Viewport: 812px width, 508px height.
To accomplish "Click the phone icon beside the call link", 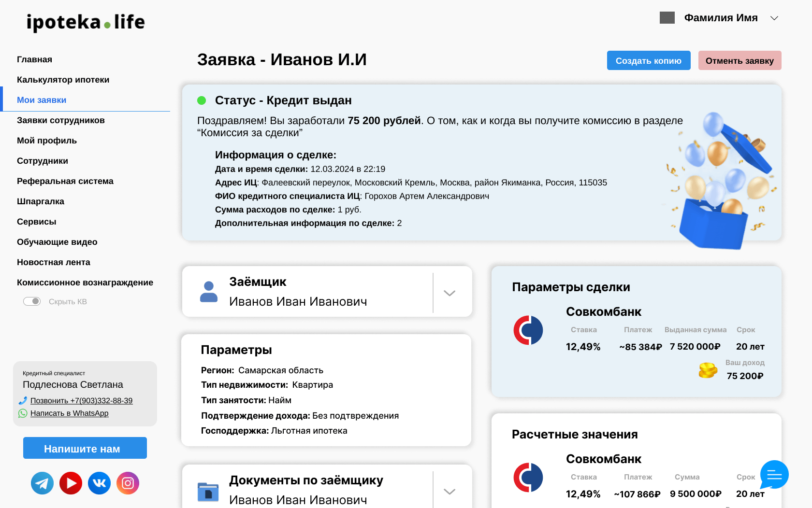I will point(22,400).
